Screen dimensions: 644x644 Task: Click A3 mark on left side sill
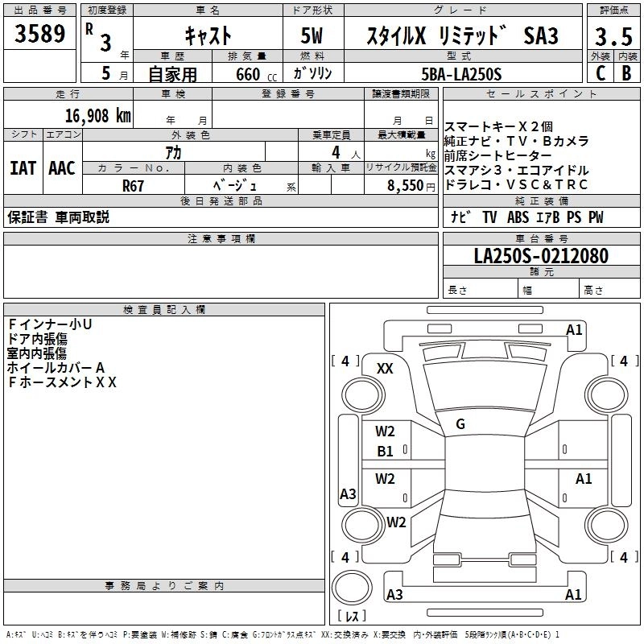348,493
